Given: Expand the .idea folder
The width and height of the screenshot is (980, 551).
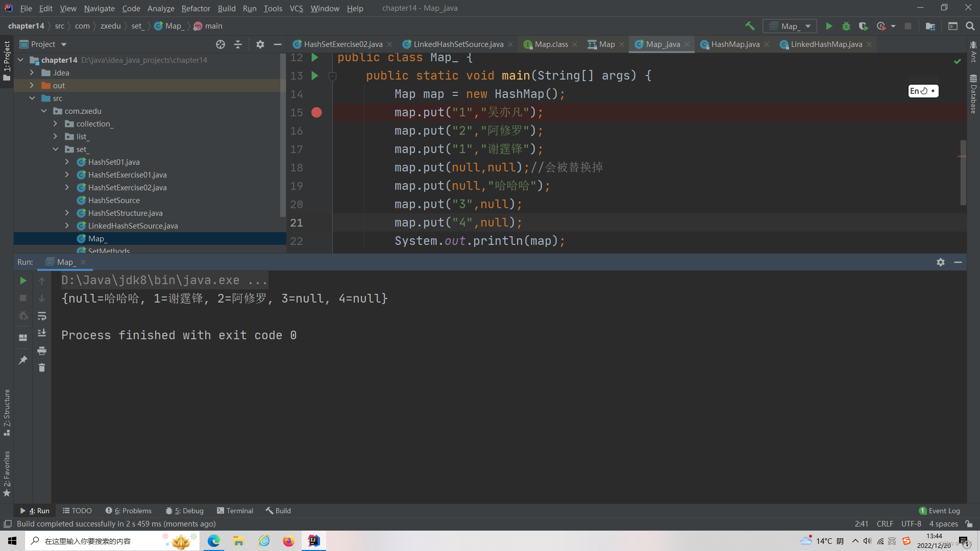Looking at the screenshot, I should click(x=32, y=73).
